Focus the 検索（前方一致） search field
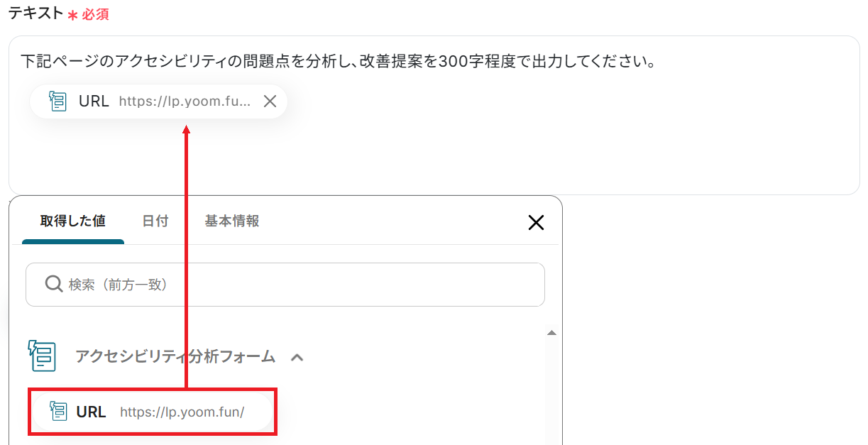Image resolution: width=868 pixels, height=445 pixels. [285, 285]
